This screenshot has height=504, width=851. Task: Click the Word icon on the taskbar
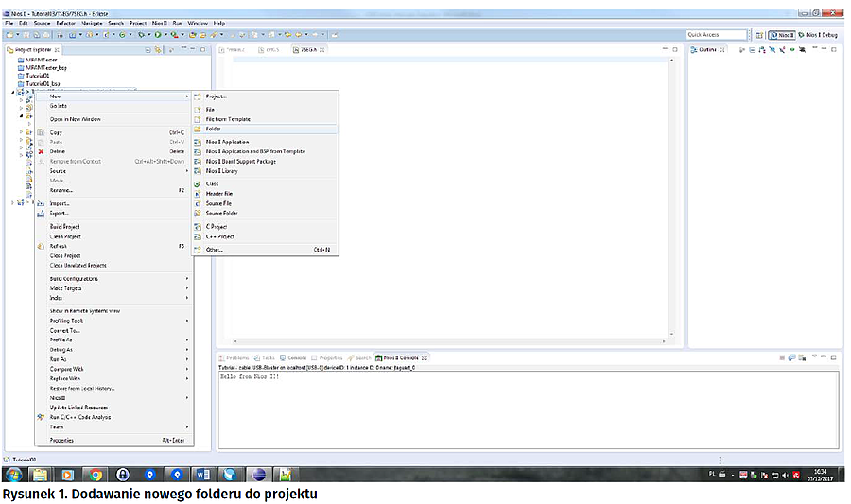pos(203,474)
